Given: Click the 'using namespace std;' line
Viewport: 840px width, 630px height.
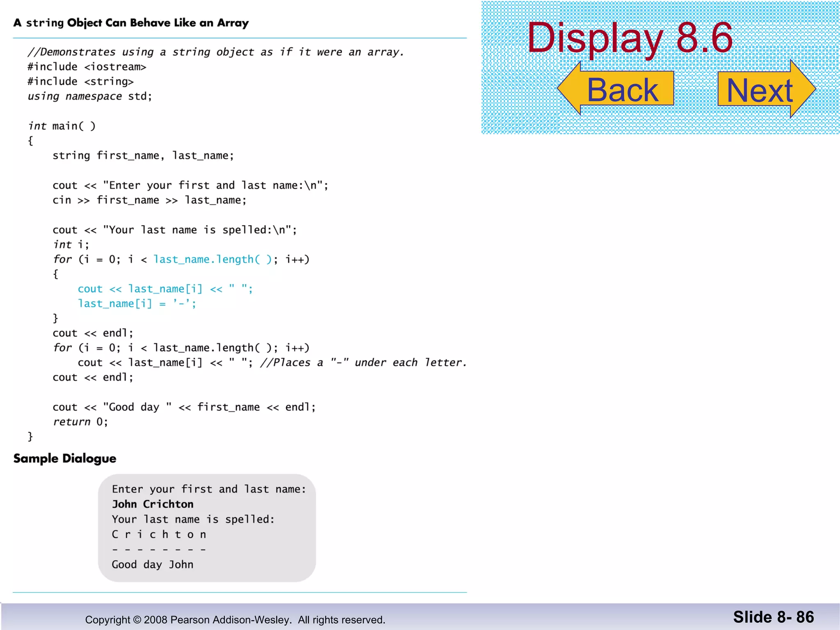Looking at the screenshot, I should (x=89, y=96).
